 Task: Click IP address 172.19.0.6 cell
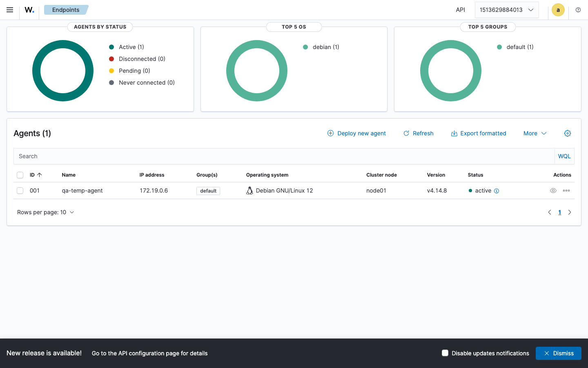tap(154, 191)
